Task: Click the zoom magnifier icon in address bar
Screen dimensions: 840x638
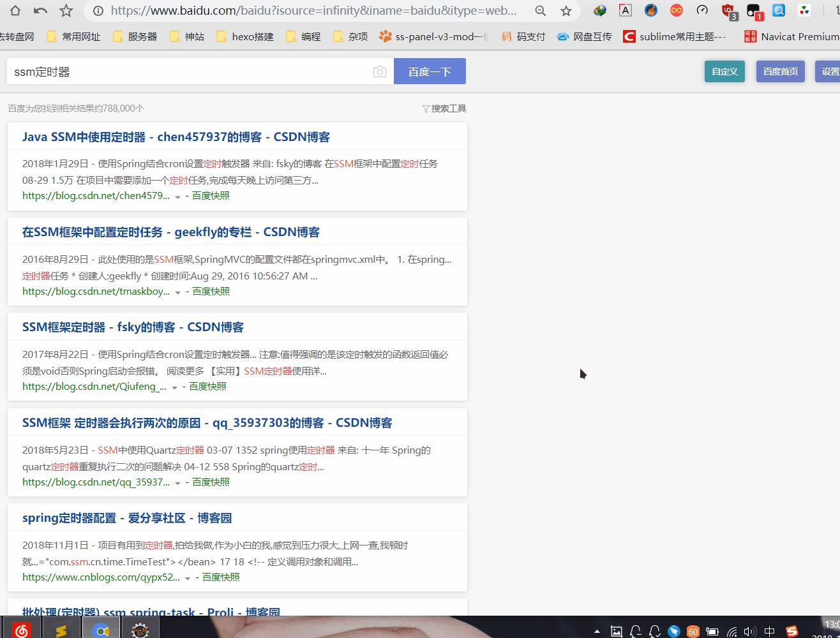Action: pos(540,10)
